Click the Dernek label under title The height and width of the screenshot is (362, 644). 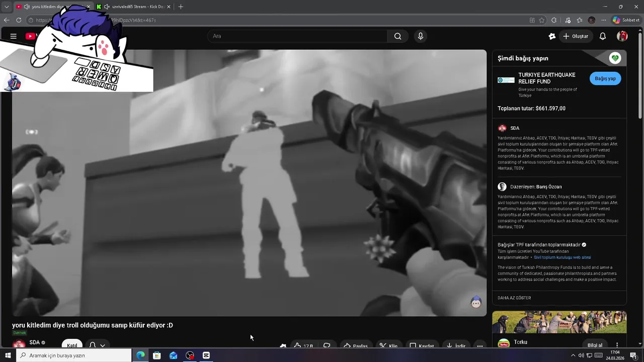click(20, 333)
